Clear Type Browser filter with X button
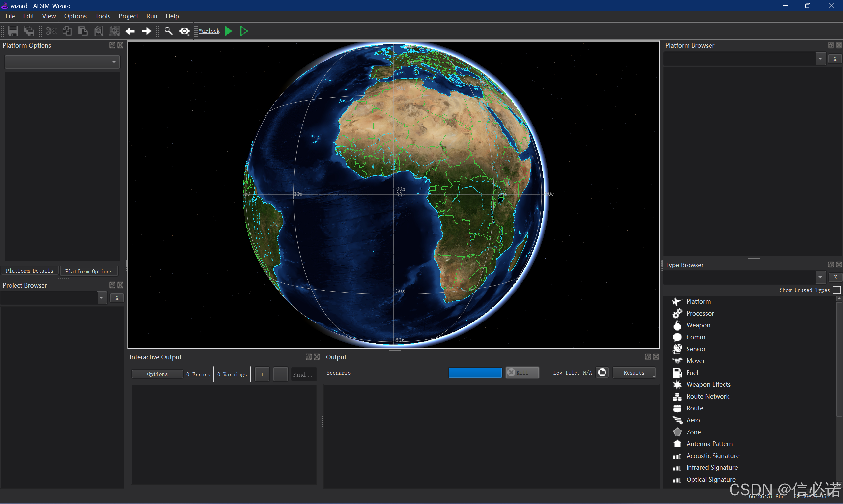 pyautogui.click(x=835, y=277)
